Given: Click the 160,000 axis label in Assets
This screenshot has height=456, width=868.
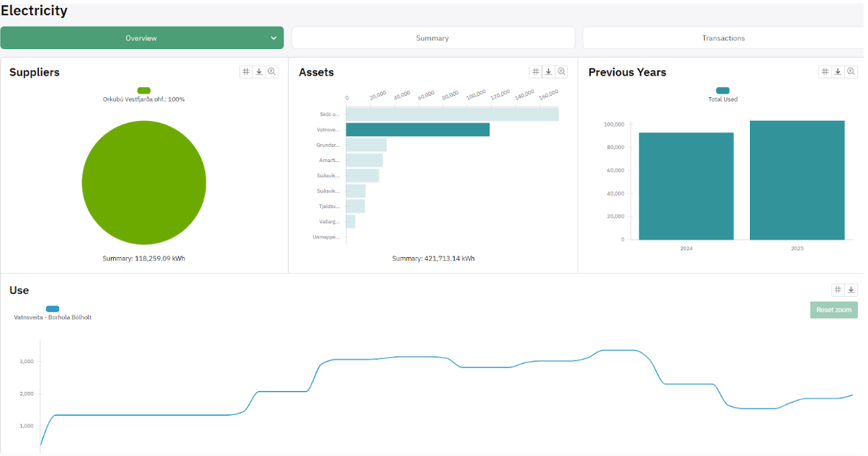Looking at the screenshot, I should pyautogui.click(x=549, y=94).
